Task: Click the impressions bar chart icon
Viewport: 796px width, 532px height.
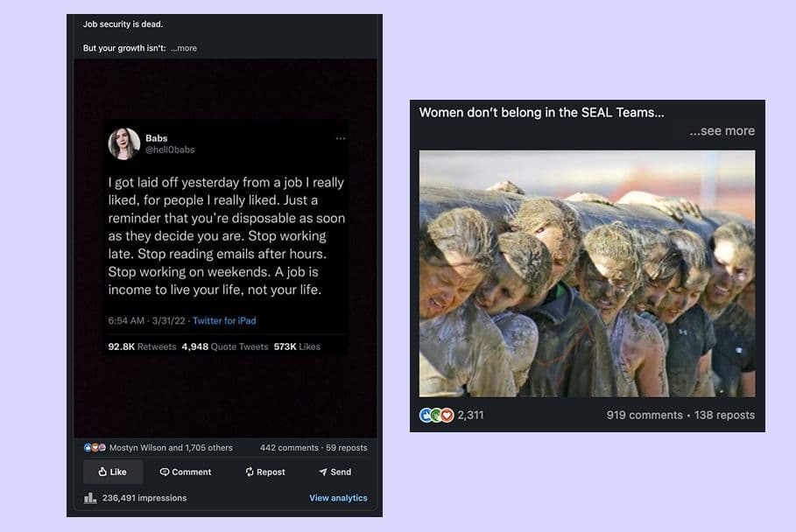Action: click(90, 498)
